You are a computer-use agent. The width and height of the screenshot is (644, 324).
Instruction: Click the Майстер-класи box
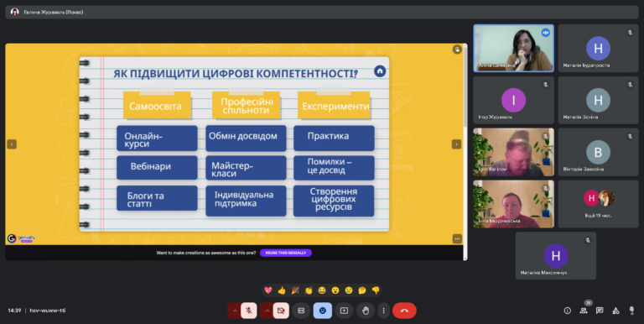click(x=246, y=168)
